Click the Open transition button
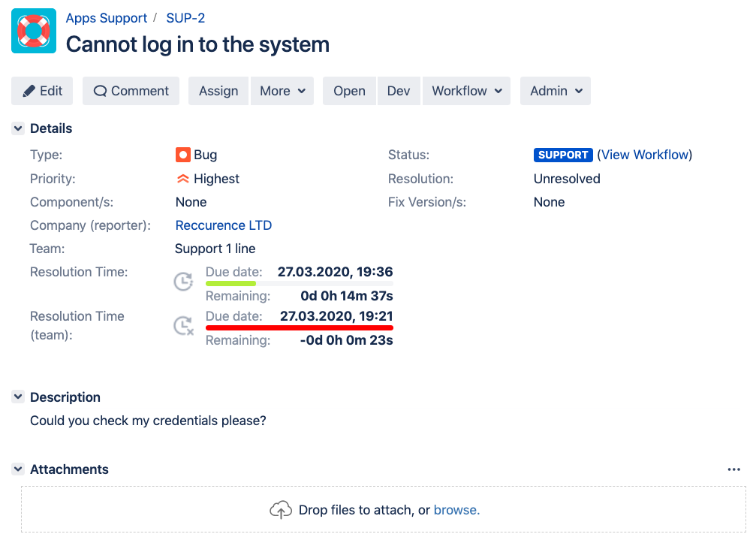This screenshot has width=756, height=537. coord(349,91)
